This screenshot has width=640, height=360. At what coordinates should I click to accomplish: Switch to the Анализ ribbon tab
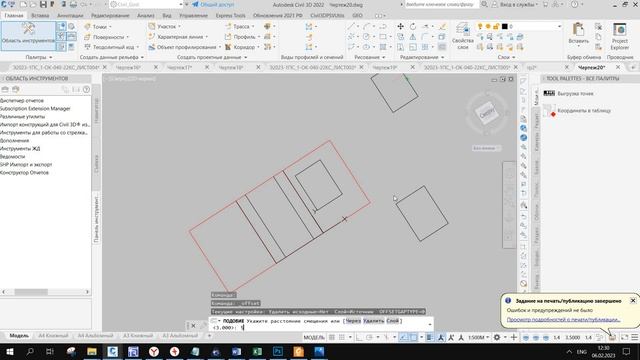tap(146, 16)
